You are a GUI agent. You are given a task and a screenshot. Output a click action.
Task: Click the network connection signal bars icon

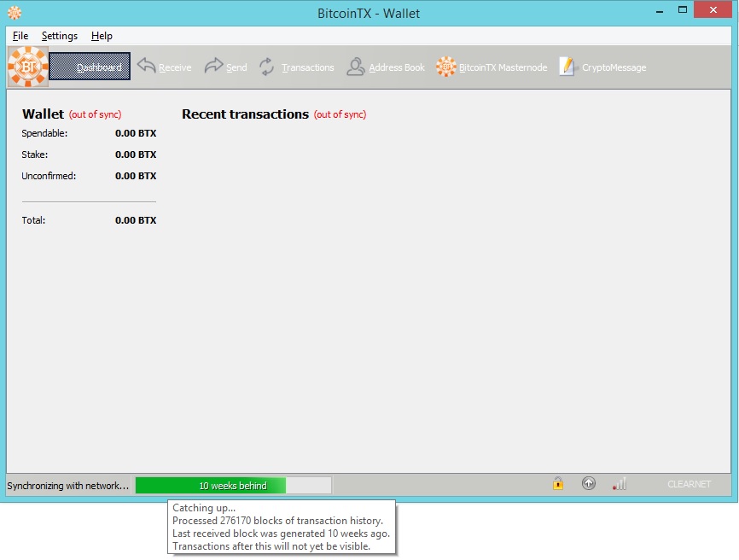(x=620, y=484)
